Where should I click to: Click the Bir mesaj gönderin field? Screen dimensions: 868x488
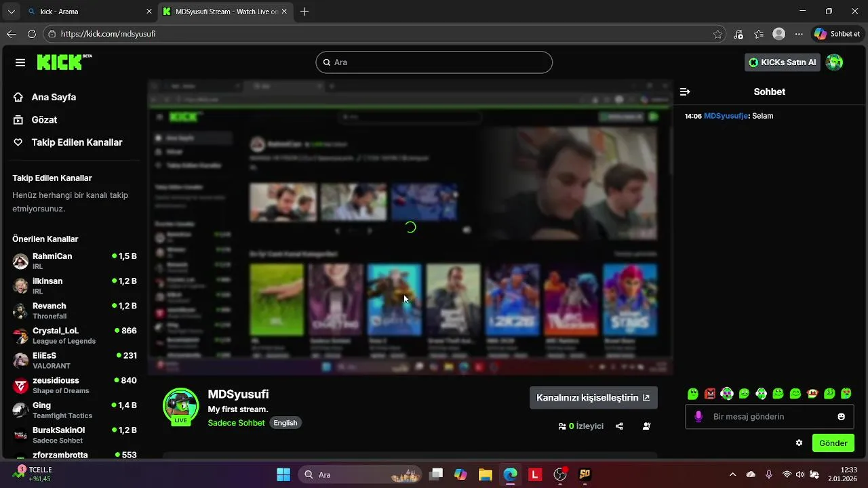click(x=770, y=417)
